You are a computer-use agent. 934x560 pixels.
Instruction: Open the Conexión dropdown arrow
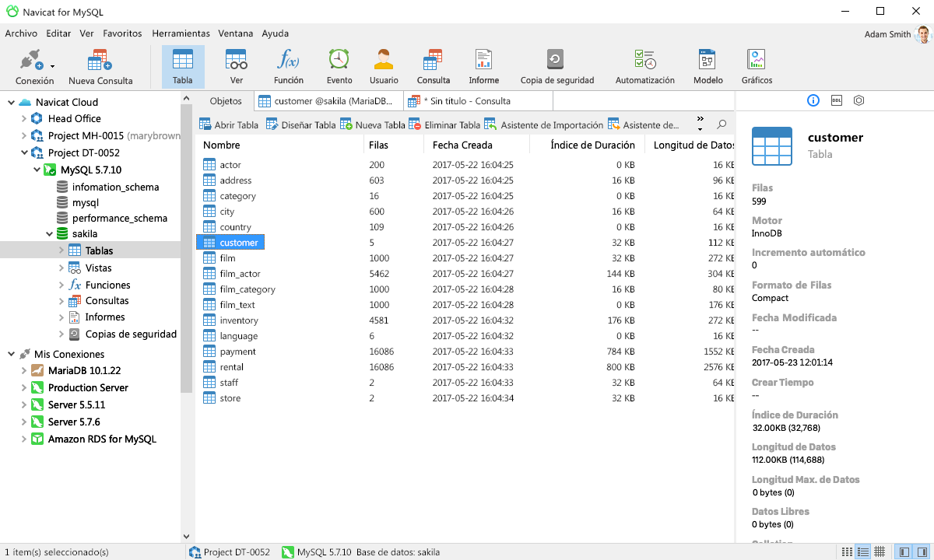(52, 67)
